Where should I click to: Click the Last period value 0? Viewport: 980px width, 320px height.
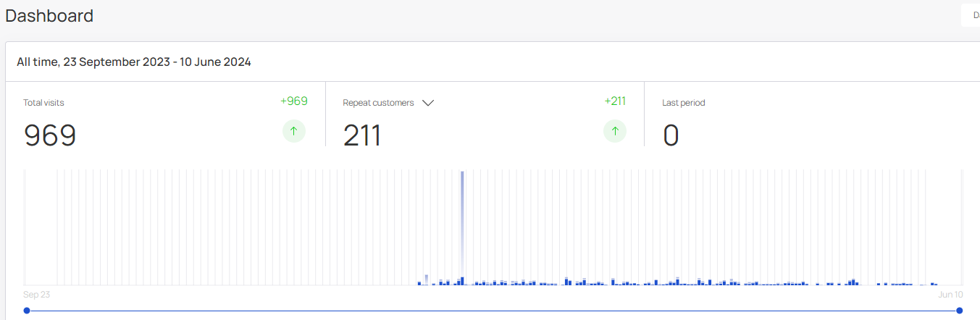(671, 135)
